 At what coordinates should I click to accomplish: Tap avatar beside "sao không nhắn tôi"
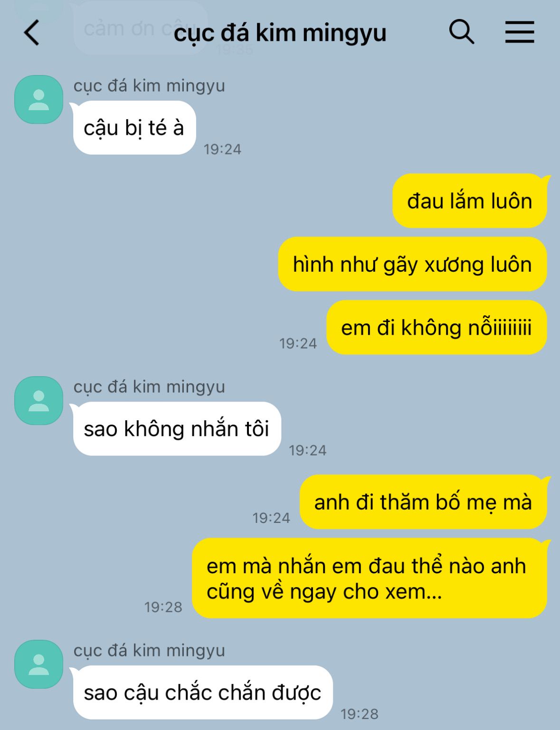[39, 401]
